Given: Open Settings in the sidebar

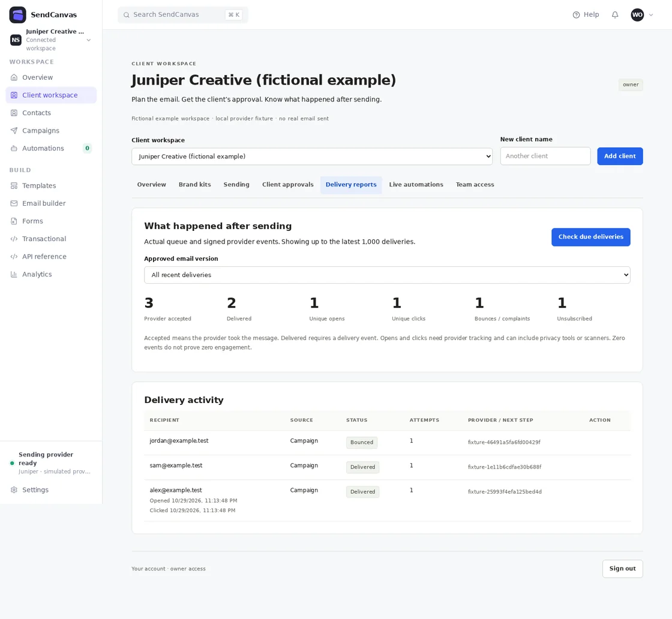Looking at the screenshot, I should pyautogui.click(x=51, y=489).
